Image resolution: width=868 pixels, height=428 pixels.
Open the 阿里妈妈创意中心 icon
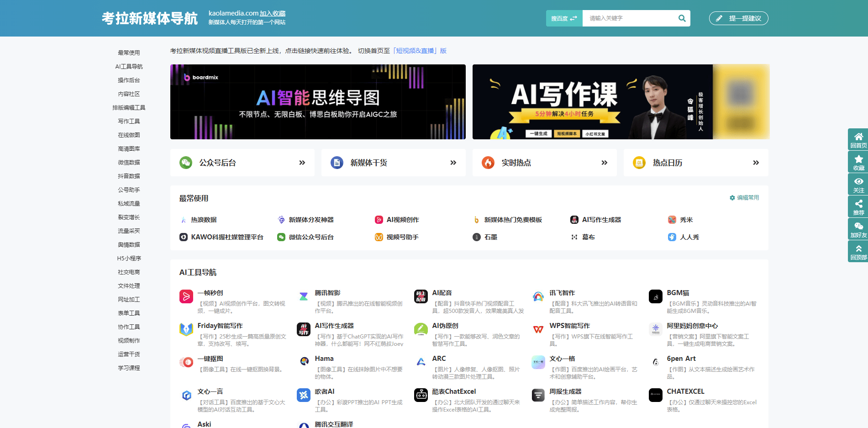[x=656, y=329]
